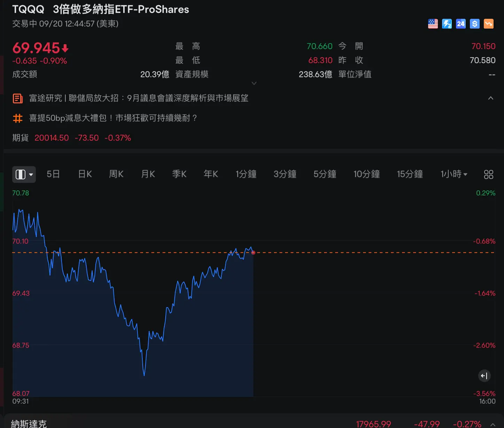Click the Nasdaq percent change -0.27%
Viewport: 504px width, 428px height.
[x=467, y=424]
